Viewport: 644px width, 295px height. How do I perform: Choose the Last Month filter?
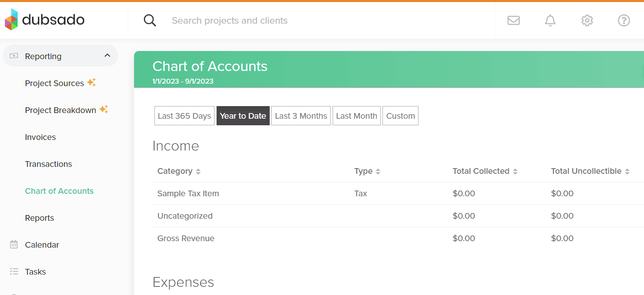click(x=356, y=116)
